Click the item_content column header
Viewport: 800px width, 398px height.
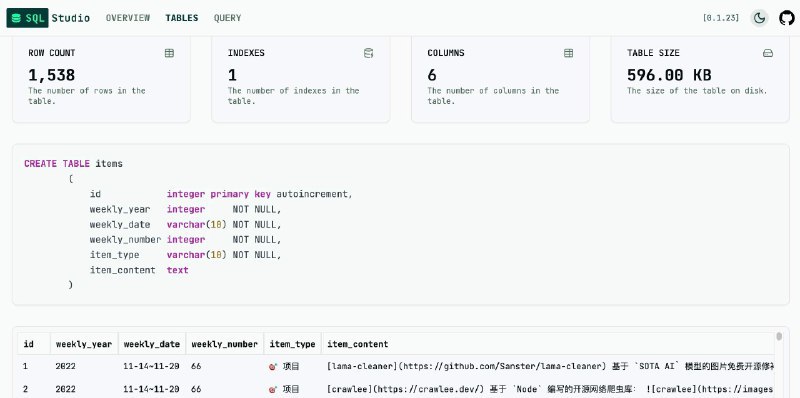click(548, 344)
